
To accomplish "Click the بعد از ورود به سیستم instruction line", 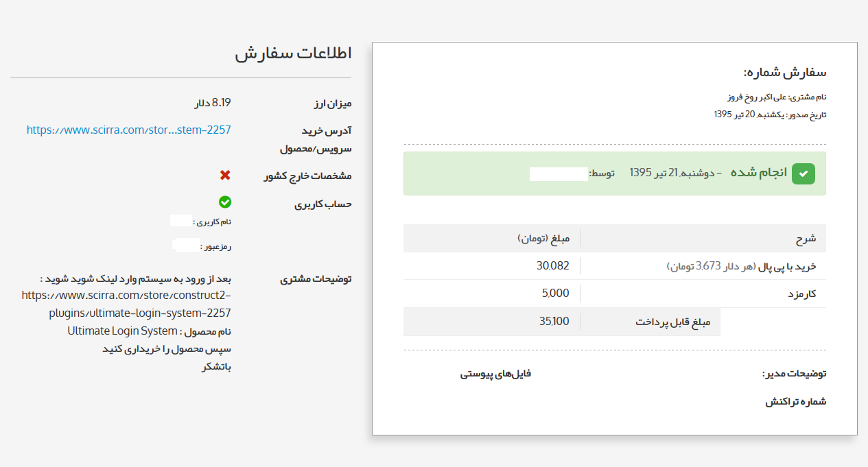I will [136, 279].
